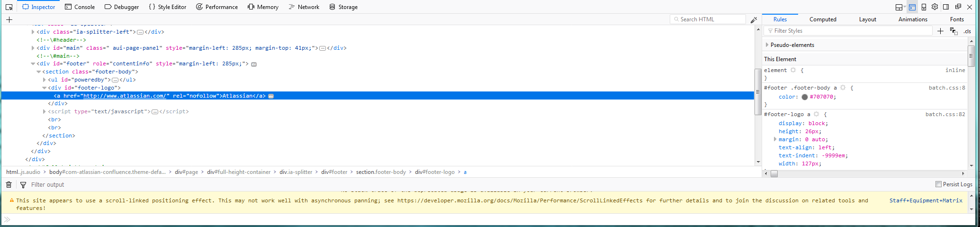Switch to the Computed tab

pos(823,19)
